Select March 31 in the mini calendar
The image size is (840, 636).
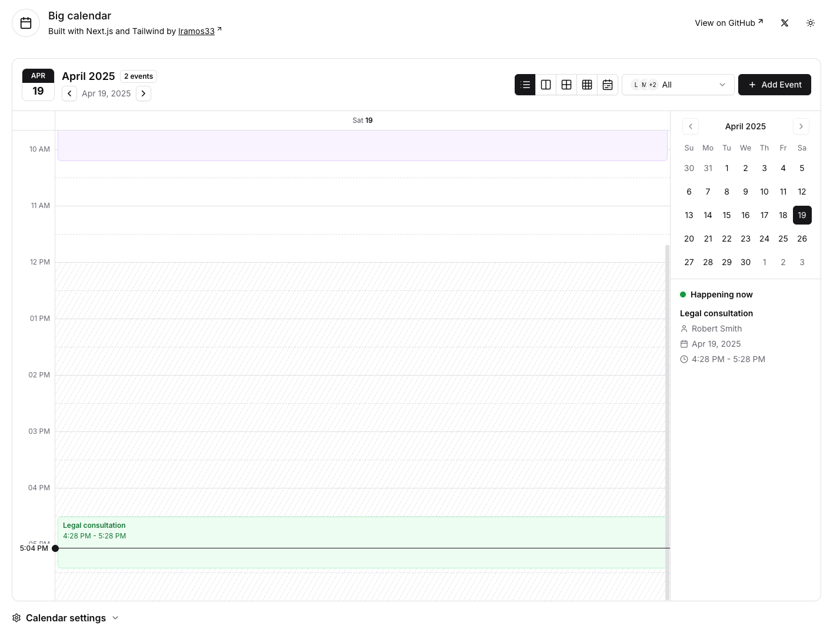pyautogui.click(x=708, y=168)
